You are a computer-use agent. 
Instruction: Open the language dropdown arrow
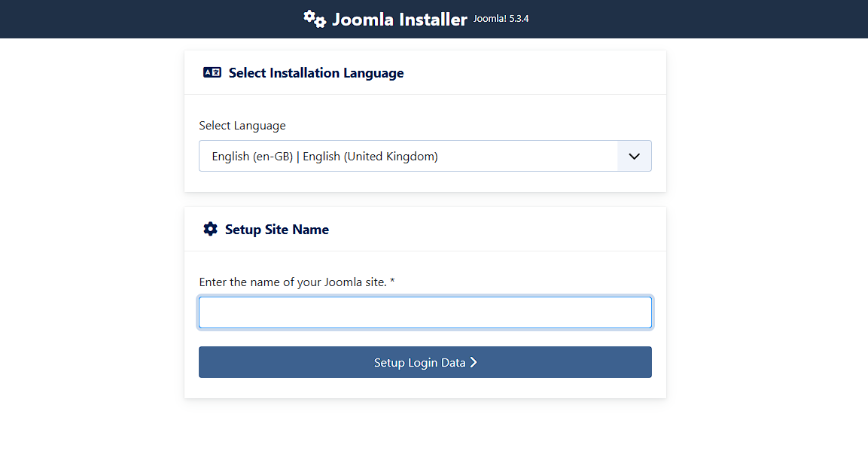click(634, 156)
